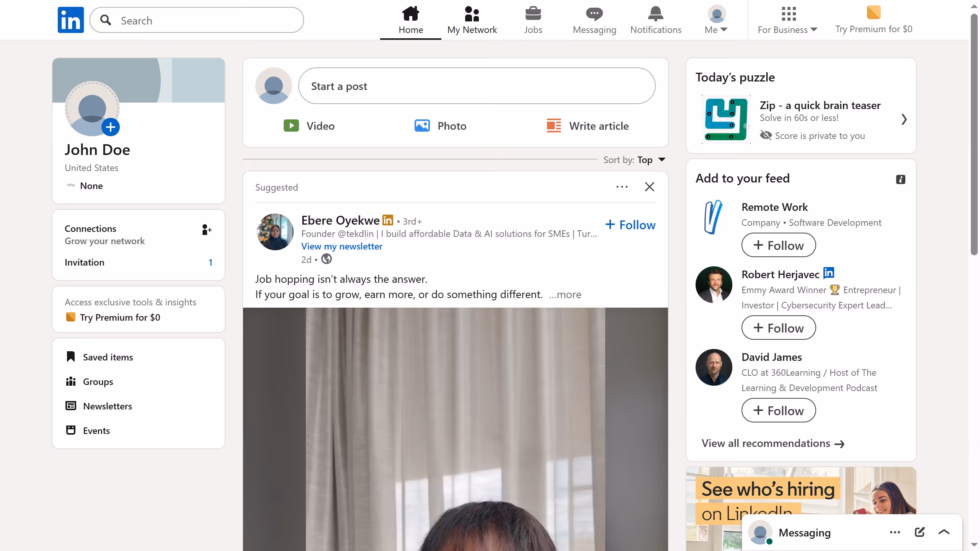The image size is (980, 551).
Task: Open the compose message pencil icon
Action: click(920, 532)
